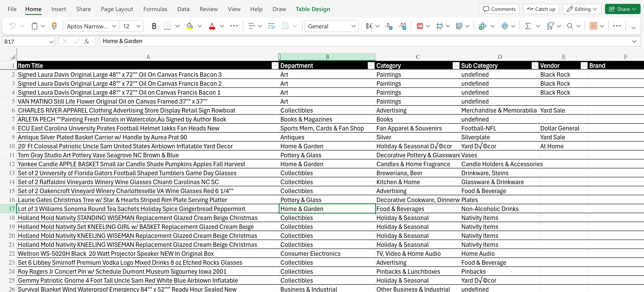Apply yellow fill color

tap(190, 26)
